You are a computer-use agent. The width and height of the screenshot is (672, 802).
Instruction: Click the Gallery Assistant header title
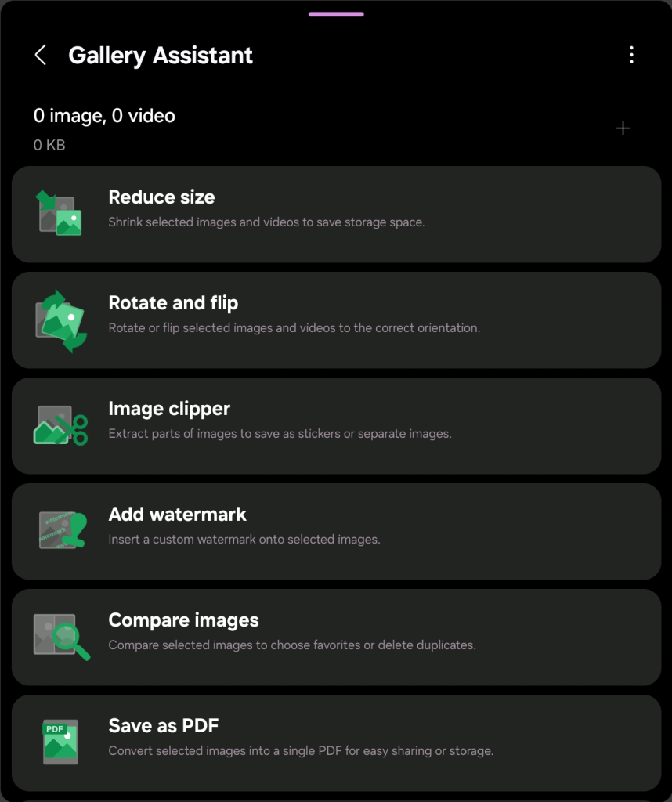(x=161, y=56)
